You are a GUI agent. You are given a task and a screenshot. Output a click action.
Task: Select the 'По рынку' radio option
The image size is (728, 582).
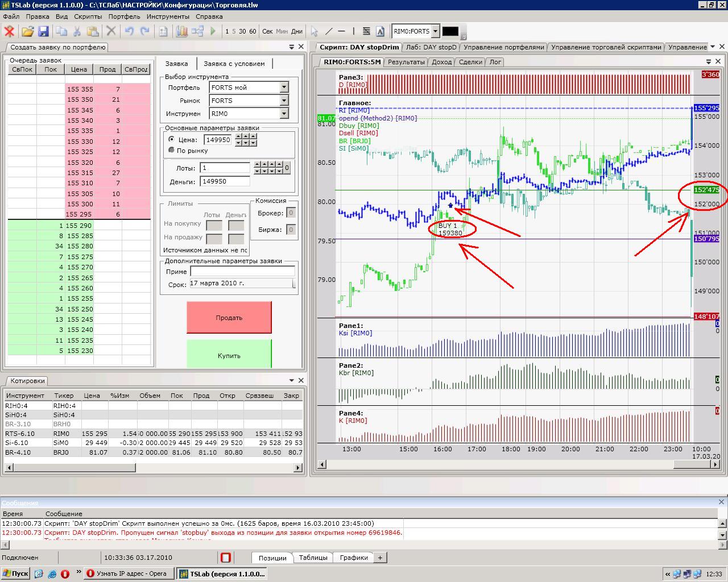[172, 150]
